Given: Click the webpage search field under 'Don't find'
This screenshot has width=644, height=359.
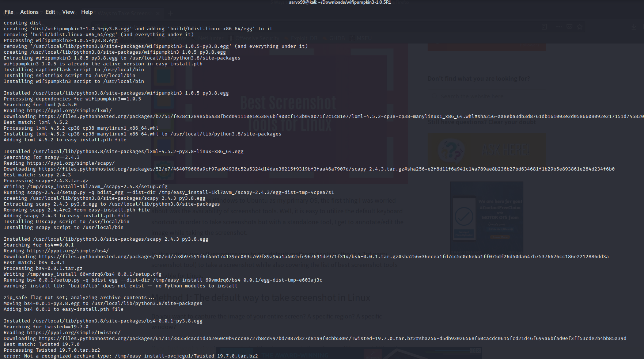Looking at the screenshot, I should tap(486, 97).
